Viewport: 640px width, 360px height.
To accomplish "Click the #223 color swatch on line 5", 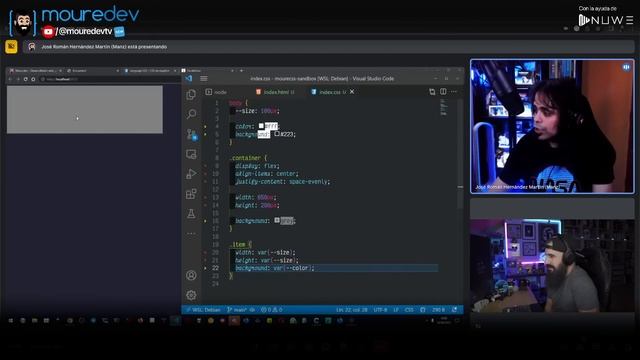I will click(x=277, y=134).
